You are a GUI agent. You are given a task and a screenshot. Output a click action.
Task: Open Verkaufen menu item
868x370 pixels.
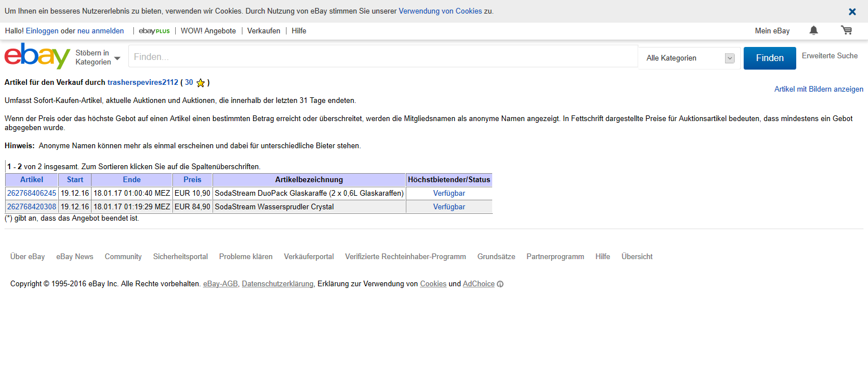(x=264, y=31)
